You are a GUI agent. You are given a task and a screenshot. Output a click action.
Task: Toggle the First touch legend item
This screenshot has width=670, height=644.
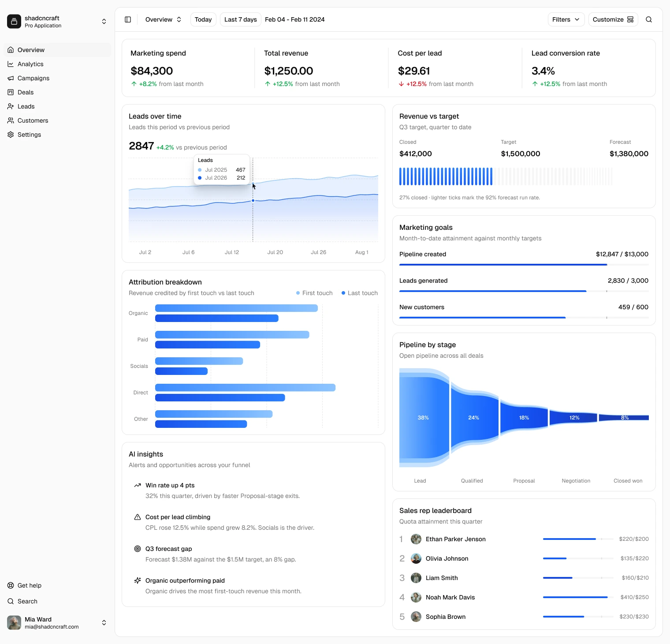coord(314,293)
